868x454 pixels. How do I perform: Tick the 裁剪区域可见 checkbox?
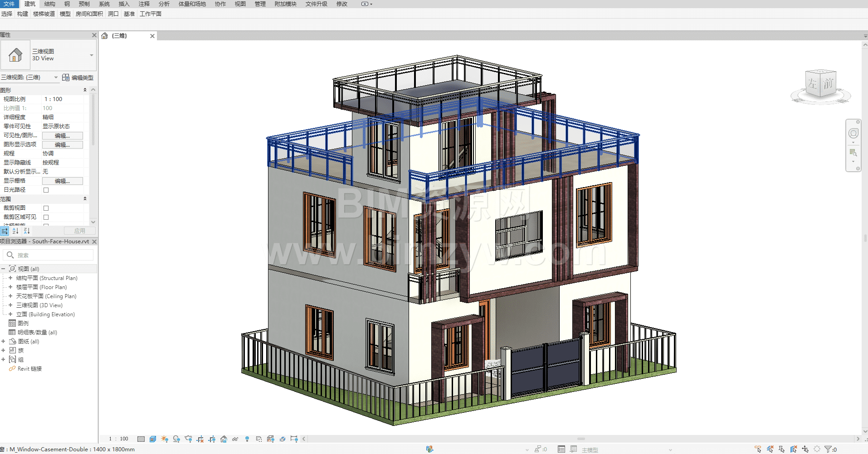pos(46,217)
